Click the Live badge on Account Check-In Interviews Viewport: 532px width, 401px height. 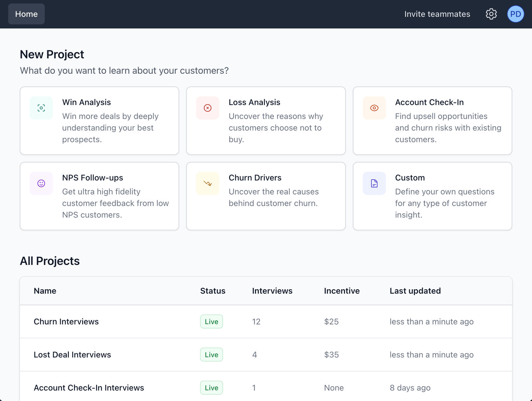coord(211,387)
